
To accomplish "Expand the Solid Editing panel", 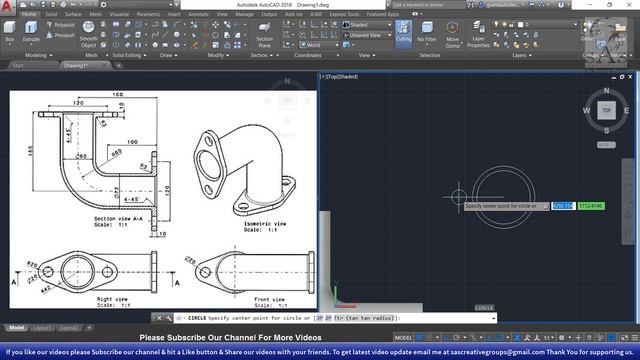I will coord(129,55).
